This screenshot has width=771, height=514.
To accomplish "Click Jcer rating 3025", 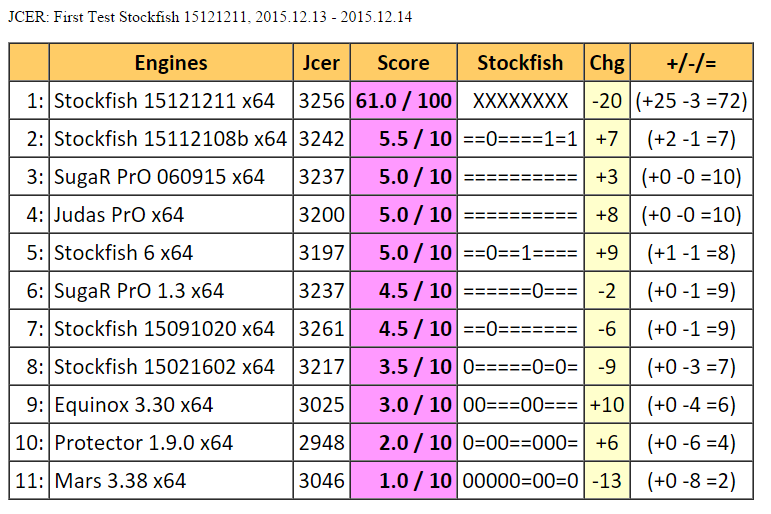I will tap(322, 405).
